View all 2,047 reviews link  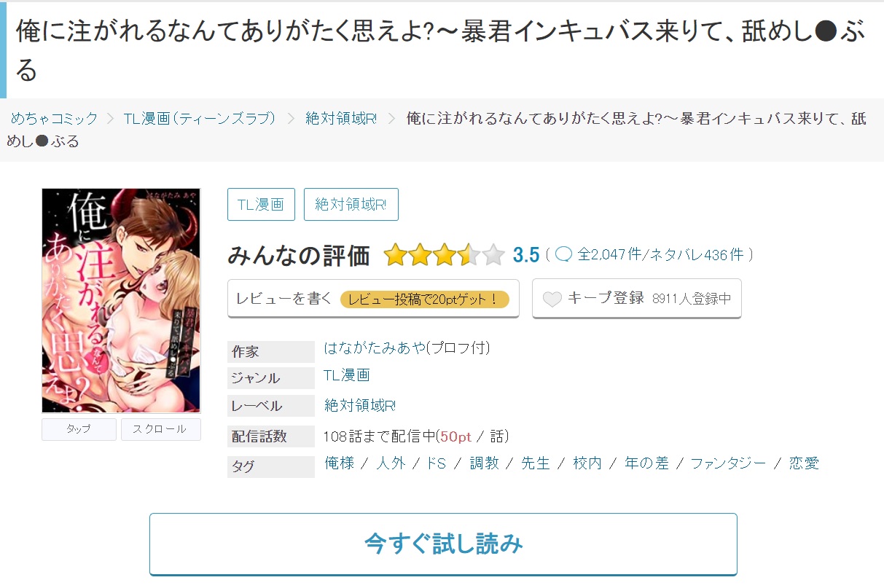(609, 254)
